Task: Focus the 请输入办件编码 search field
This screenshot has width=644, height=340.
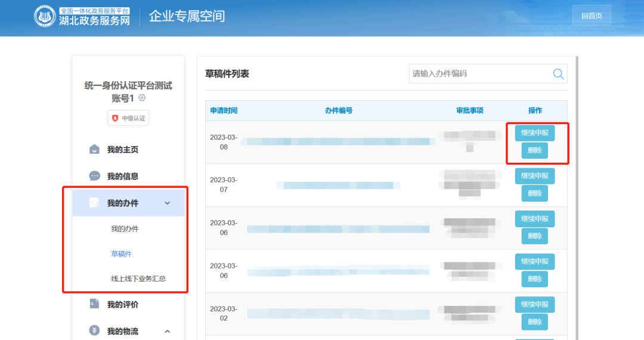Action: (x=480, y=73)
